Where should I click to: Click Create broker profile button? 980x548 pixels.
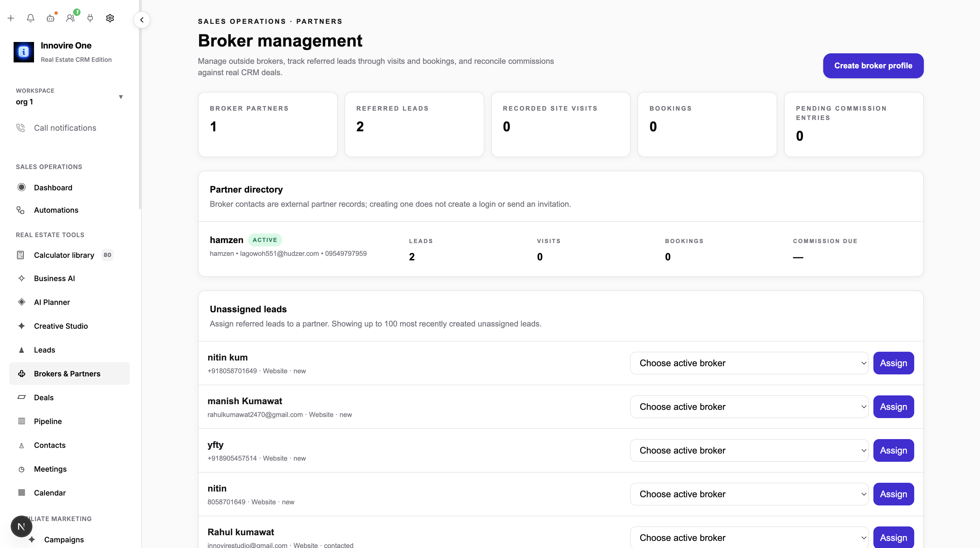[873, 66]
